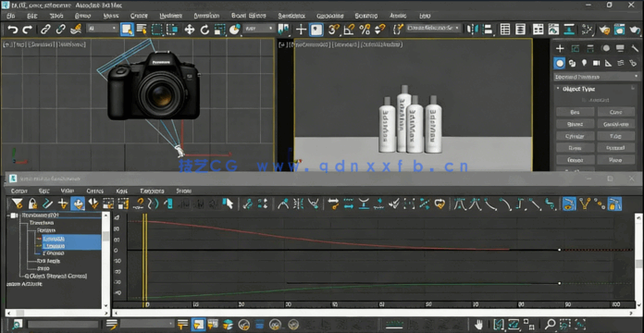644x333 pixels.
Task: Click the Select and Place icon
Action: coord(234,30)
